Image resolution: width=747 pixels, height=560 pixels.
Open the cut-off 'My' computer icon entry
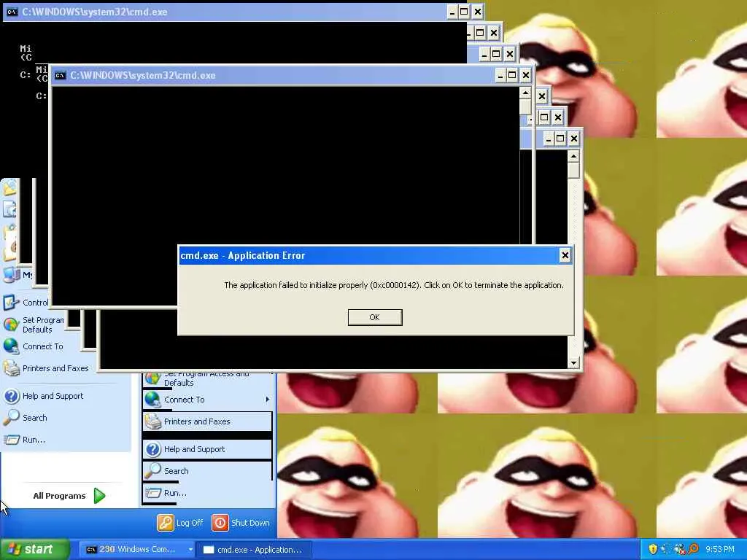(x=18, y=275)
